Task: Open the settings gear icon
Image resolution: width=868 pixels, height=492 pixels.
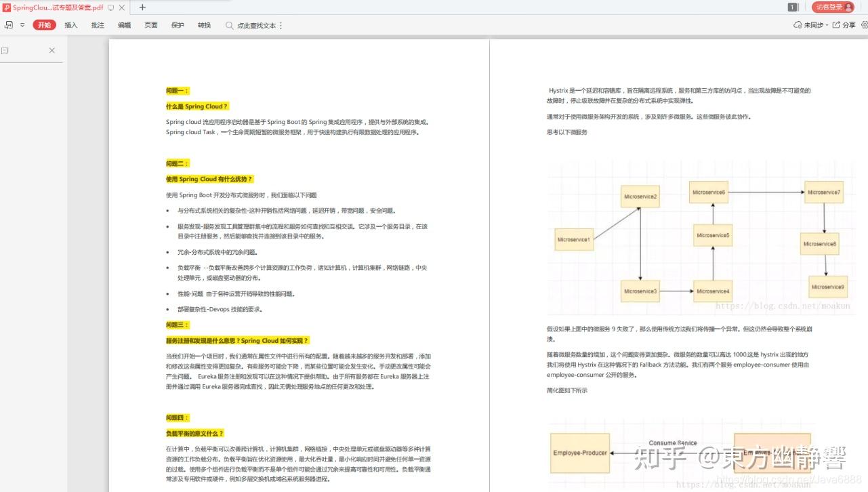Action: click(864, 25)
